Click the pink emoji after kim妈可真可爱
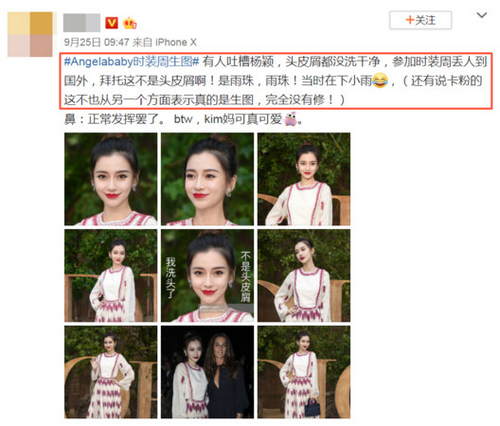The height and width of the screenshot is (426, 500). tap(291, 119)
